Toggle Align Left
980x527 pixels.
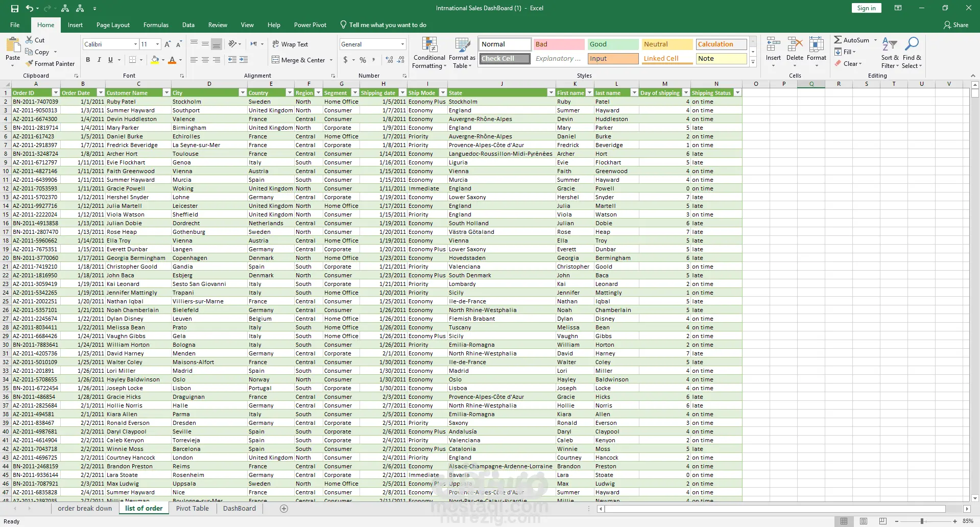pyautogui.click(x=194, y=60)
